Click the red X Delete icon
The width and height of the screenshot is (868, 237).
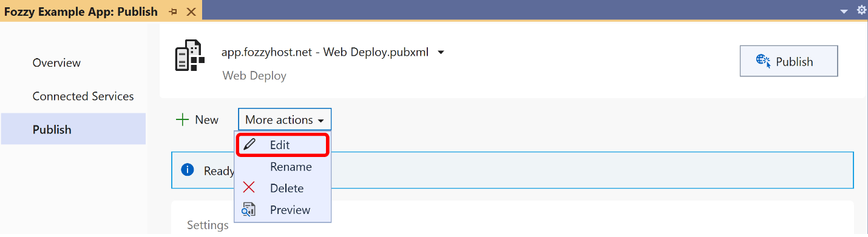[x=249, y=188]
